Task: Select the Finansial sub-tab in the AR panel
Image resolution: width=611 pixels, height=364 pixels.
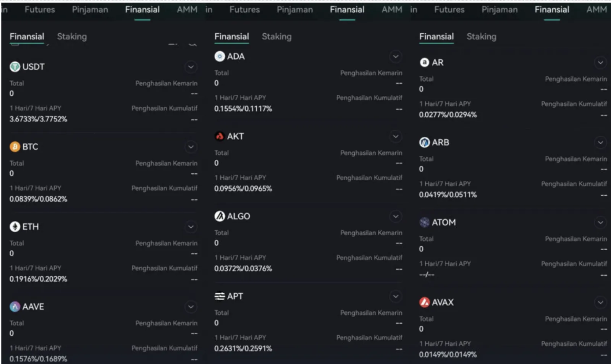Action: coord(436,37)
